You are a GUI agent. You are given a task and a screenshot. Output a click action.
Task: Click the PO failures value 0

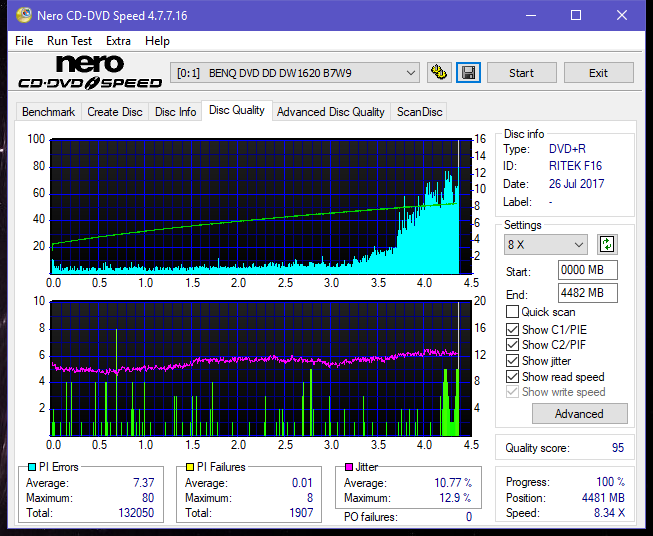[469, 517]
